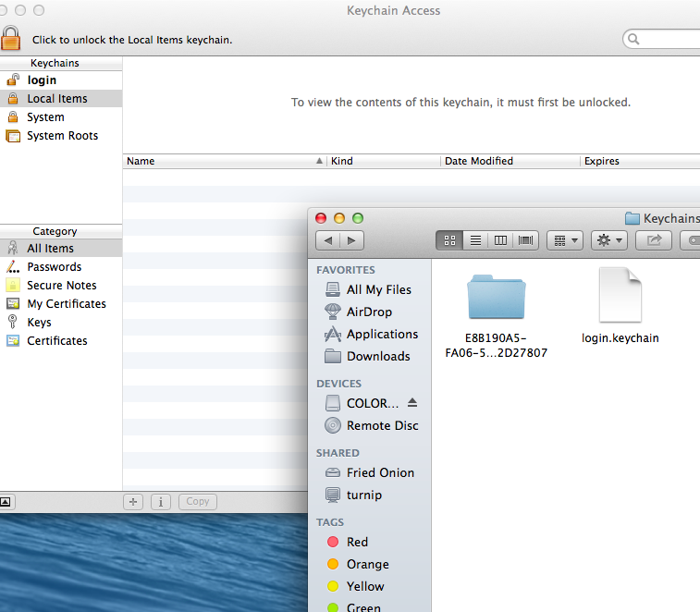Switch Finder to icon view

[x=449, y=240]
